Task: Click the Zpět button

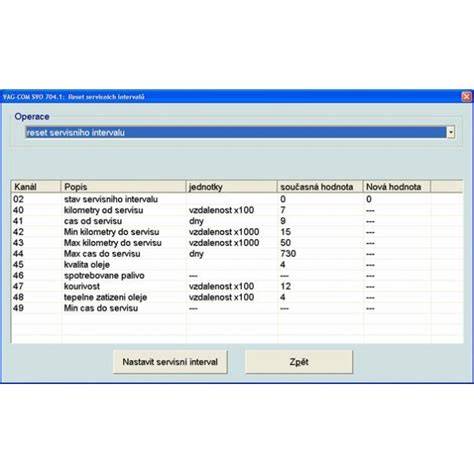Action: (x=299, y=362)
